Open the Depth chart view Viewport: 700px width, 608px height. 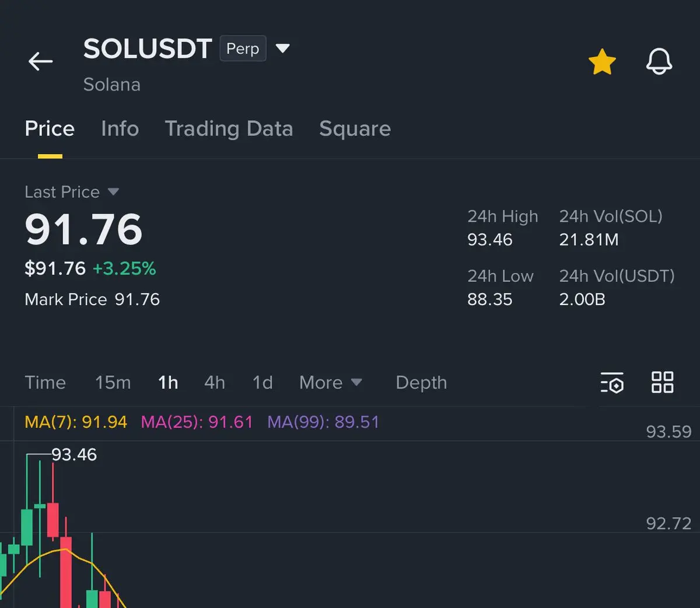coord(421,383)
